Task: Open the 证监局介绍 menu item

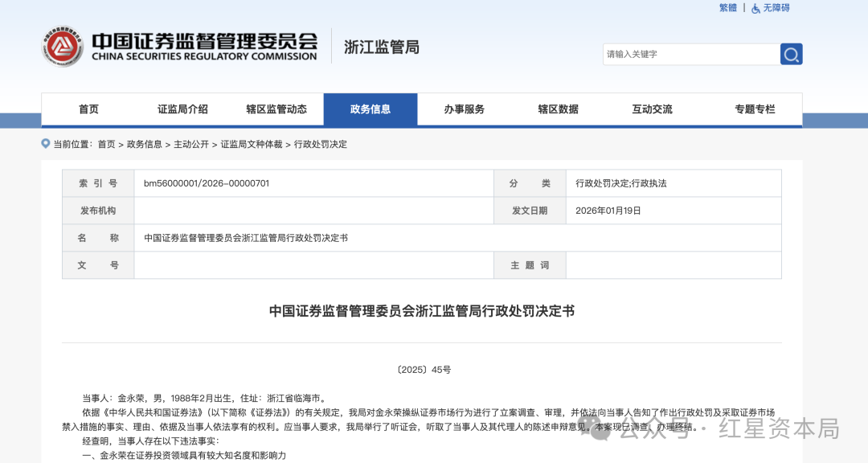Action: pyautogui.click(x=182, y=109)
